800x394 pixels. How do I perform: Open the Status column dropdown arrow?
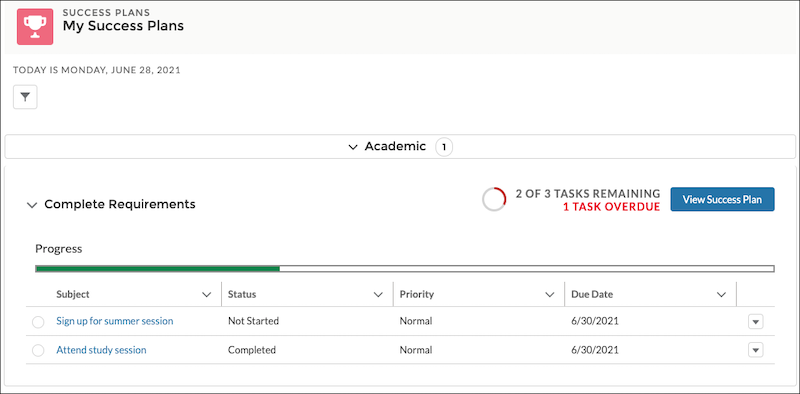pyautogui.click(x=378, y=294)
